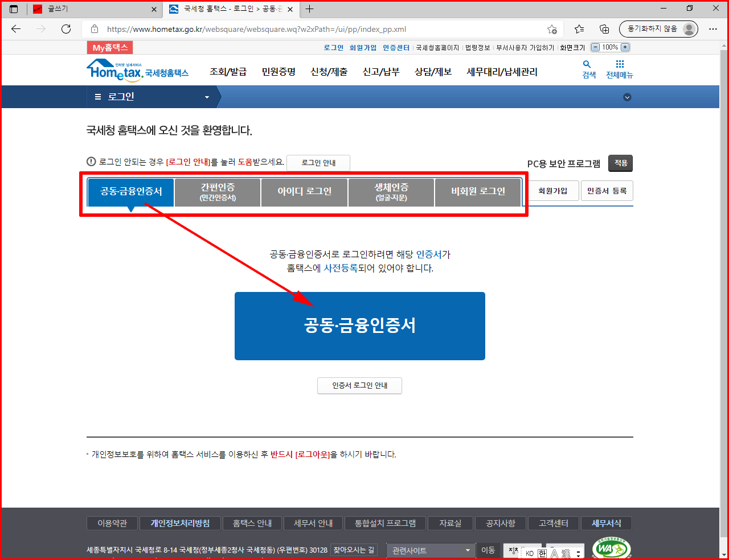Click the blue 인증서 text link

point(429,254)
